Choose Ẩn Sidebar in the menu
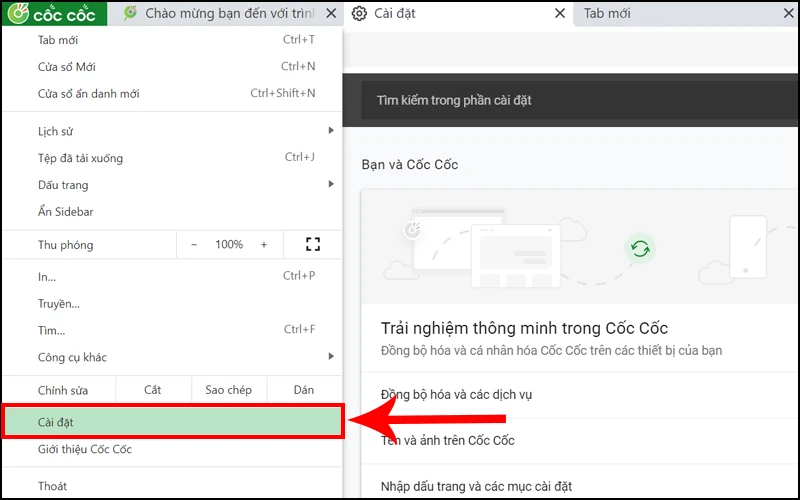 [x=172, y=211]
